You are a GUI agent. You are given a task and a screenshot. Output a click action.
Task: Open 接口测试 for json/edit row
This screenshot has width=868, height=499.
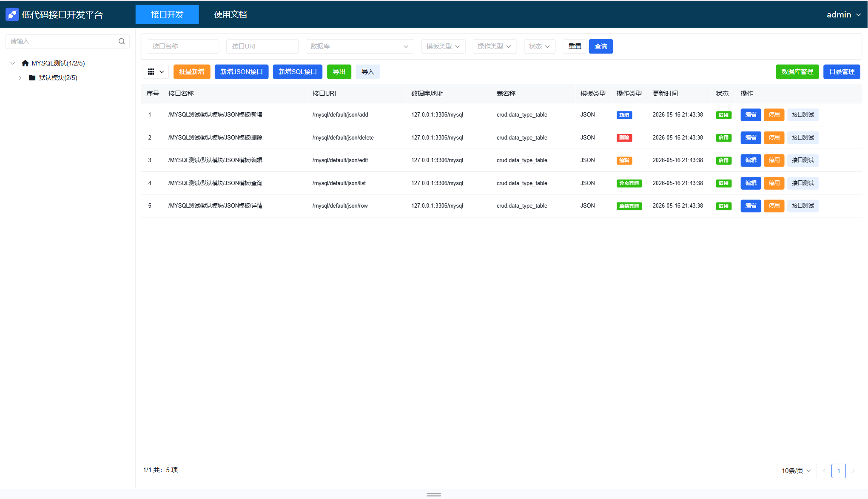pyautogui.click(x=803, y=160)
